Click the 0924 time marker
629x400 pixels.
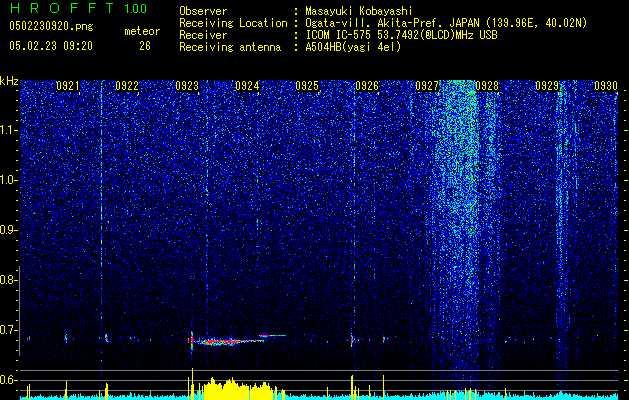click(x=247, y=86)
